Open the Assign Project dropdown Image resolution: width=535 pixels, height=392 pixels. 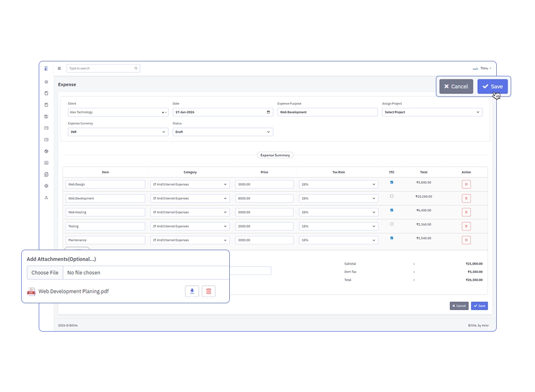(x=432, y=112)
